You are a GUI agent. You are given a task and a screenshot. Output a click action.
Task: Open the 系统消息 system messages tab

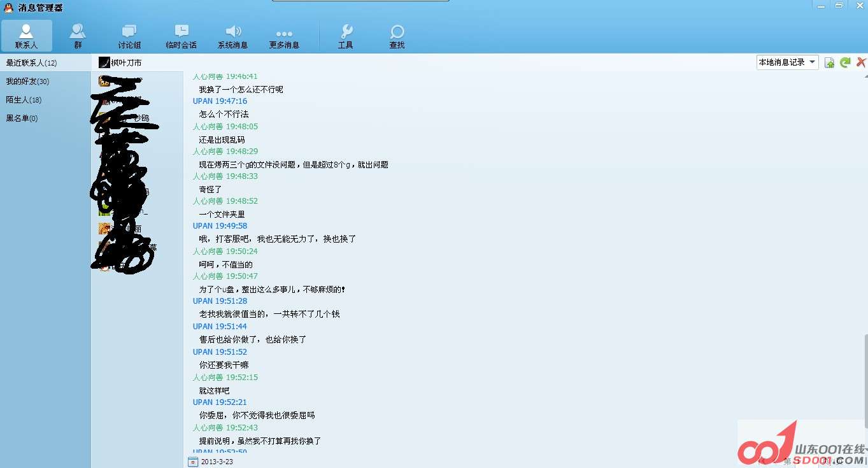(x=232, y=36)
